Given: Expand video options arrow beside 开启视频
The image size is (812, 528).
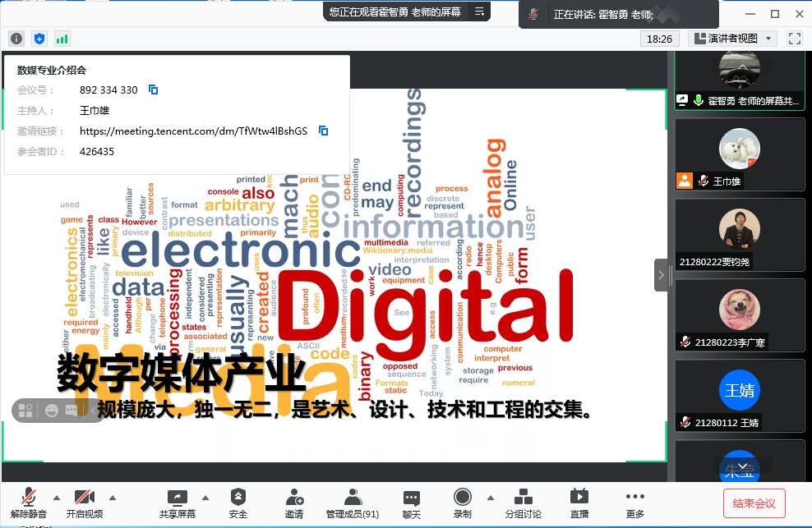Looking at the screenshot, I should (113, 498).
